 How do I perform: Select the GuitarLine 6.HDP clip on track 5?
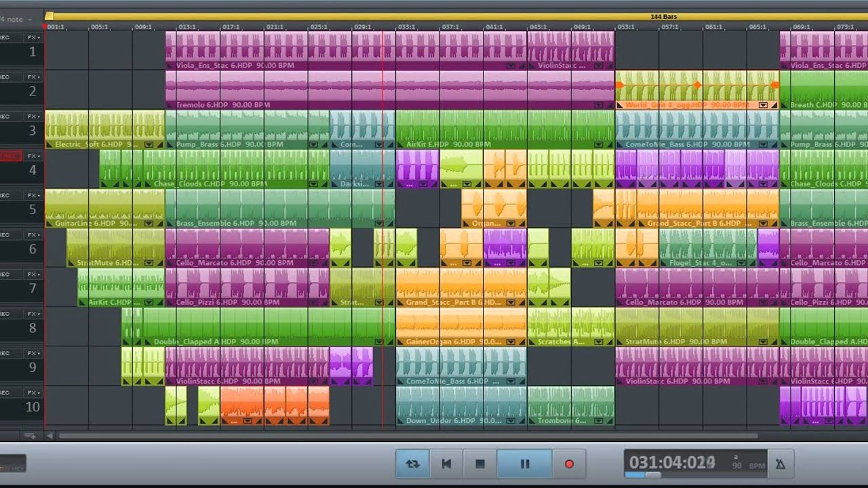click(x=105, y=208)
